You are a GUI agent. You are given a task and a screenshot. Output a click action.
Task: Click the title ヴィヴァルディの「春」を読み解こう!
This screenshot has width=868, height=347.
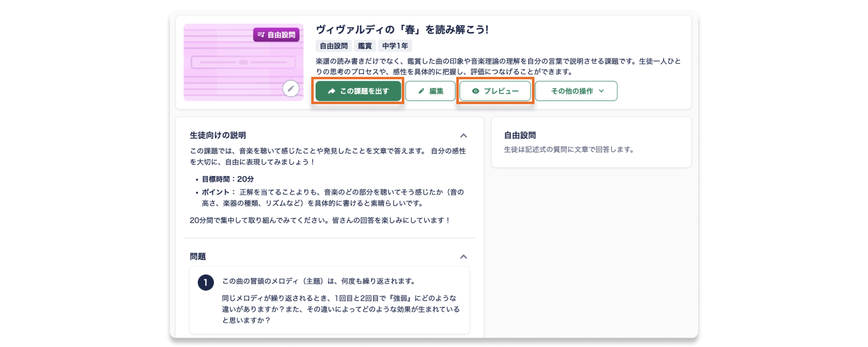coord(402,29)
